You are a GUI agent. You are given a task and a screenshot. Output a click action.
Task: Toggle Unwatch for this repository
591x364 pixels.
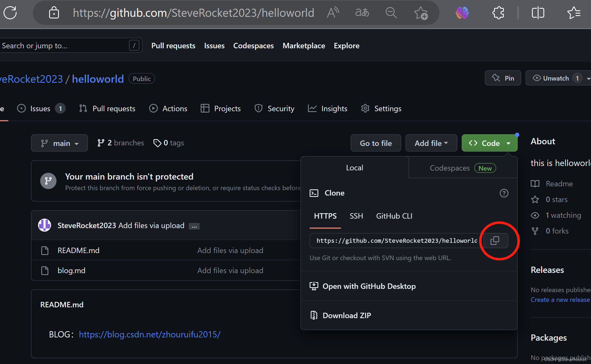(x=551, y=78)
